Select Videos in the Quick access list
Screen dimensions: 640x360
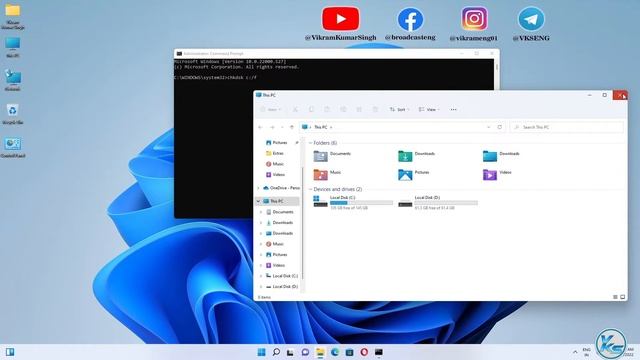click(x=278, y=174)
